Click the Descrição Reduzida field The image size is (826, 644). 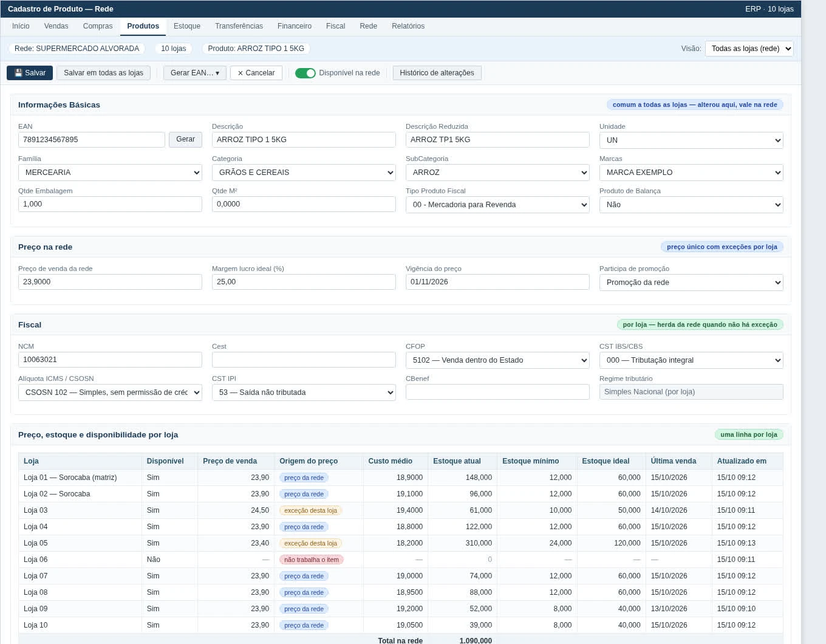pyautogui.click(x=497, y=140)
